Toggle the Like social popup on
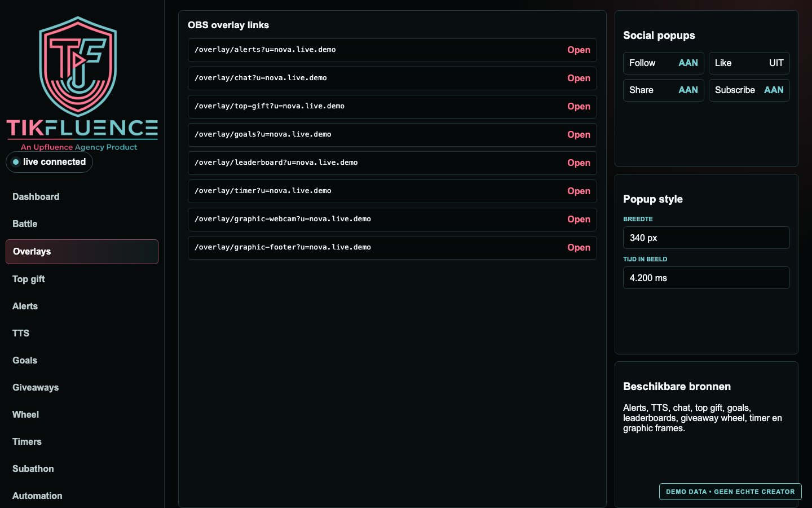 pos(749,63)
